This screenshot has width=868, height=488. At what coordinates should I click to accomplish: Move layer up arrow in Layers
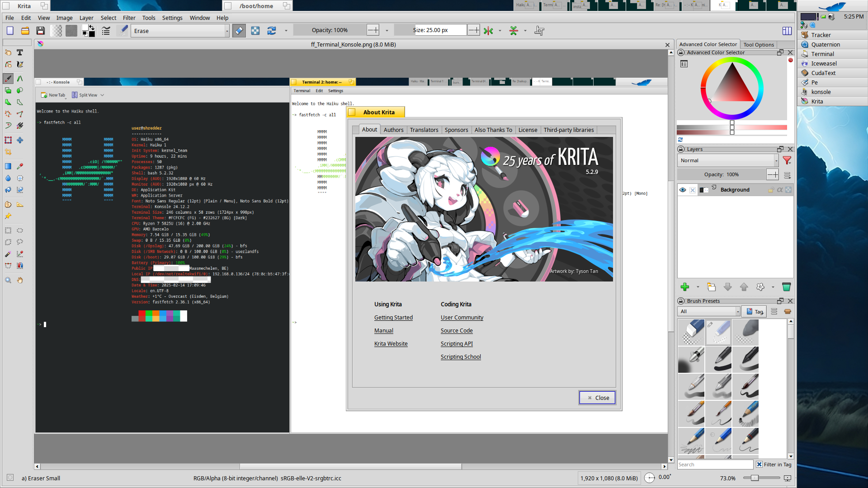pos(744,287)
